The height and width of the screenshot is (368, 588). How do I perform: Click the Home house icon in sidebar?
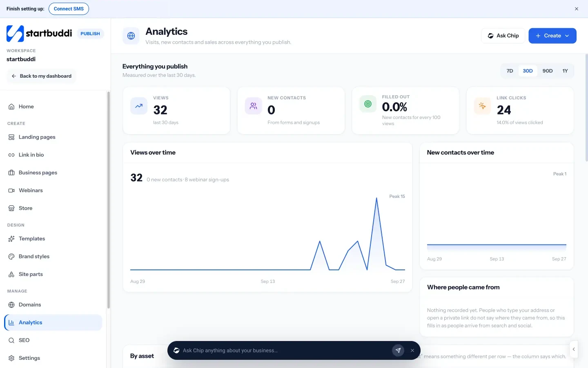11,107
